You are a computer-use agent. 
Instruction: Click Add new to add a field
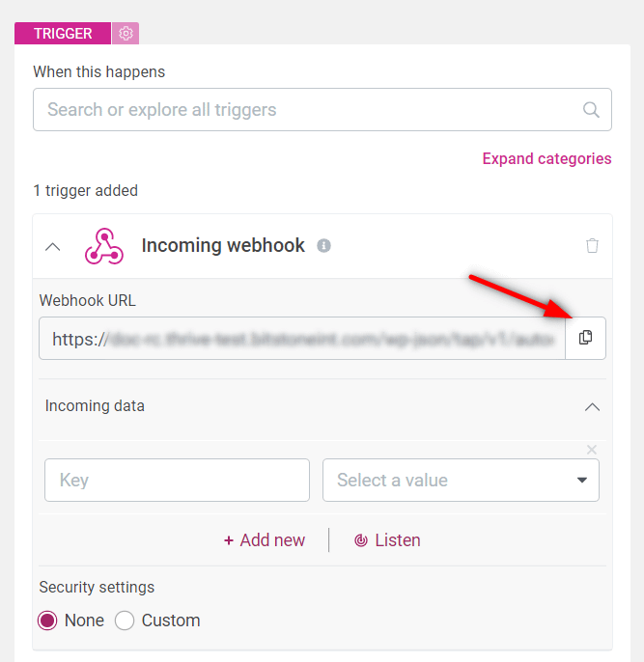pyautogui.click(x=265, y=540)
